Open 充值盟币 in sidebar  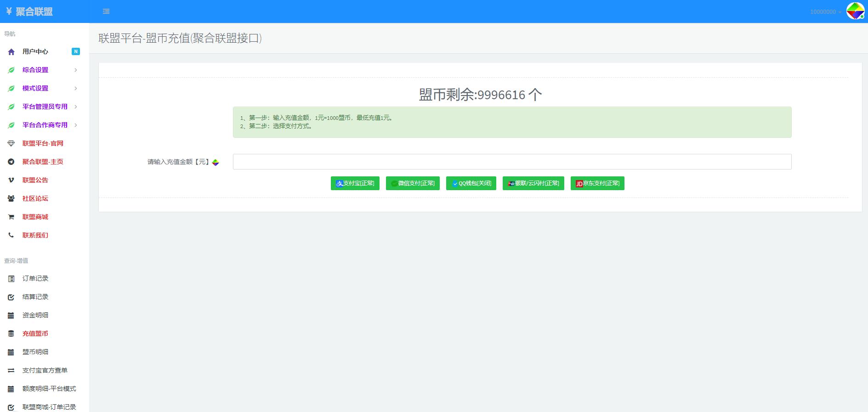click(35, 333)
